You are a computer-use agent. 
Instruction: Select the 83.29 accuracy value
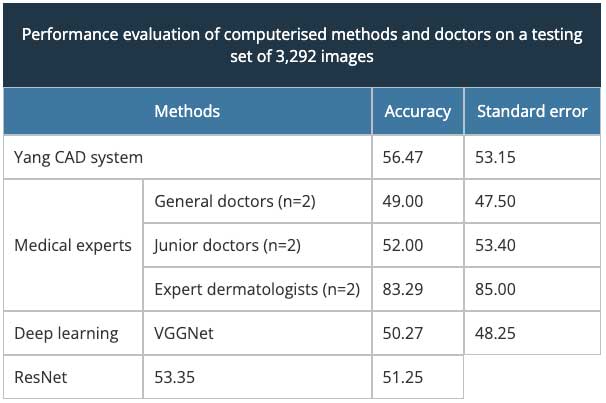[x=403, y=289]
